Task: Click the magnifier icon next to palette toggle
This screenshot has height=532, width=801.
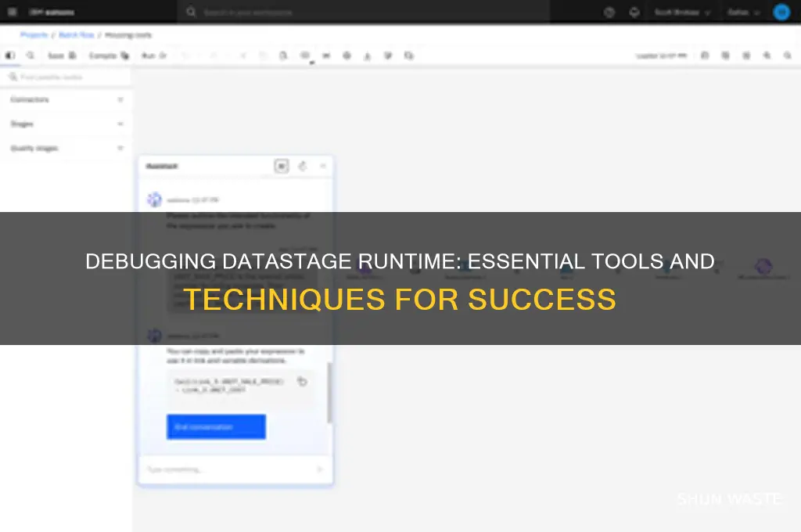Action: click(31, 56)
